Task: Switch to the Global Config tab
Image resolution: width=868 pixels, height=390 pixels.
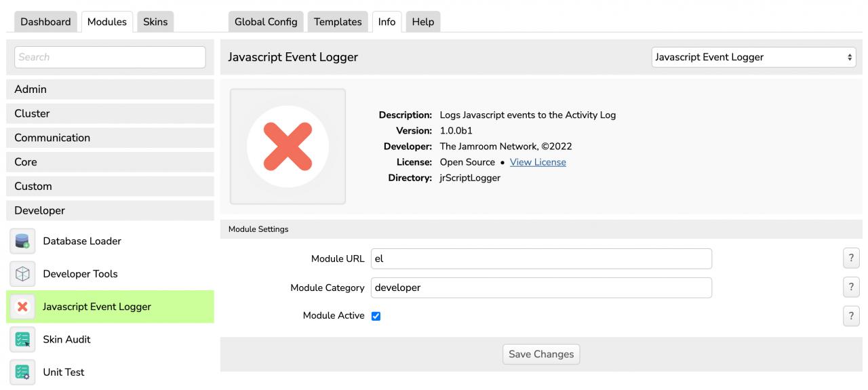Action: point(266,22)
